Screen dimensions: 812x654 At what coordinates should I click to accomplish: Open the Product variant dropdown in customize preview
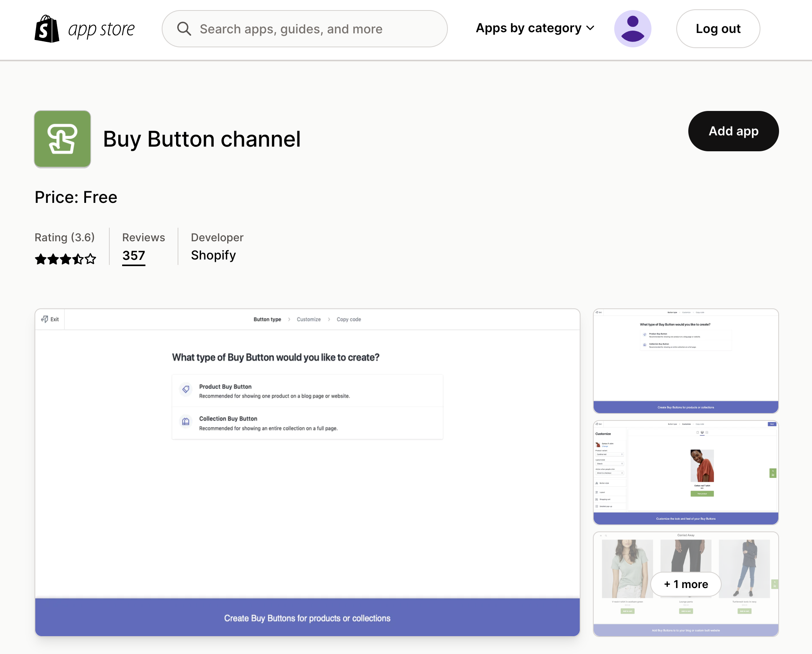(610, 454)
